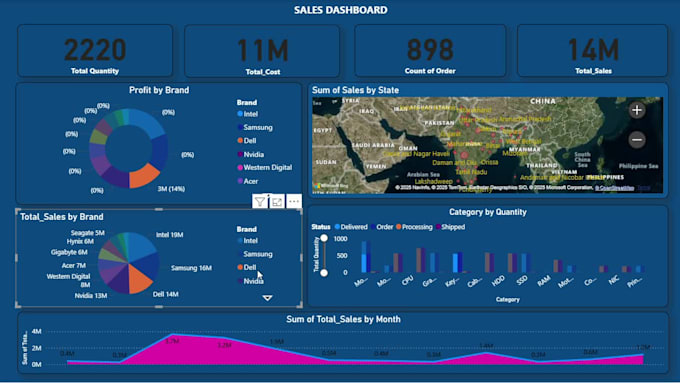Filter by Delivered status legend item
Image resolution: width=680 pixels, height=383 pixels.
click(x=351, y=227)
